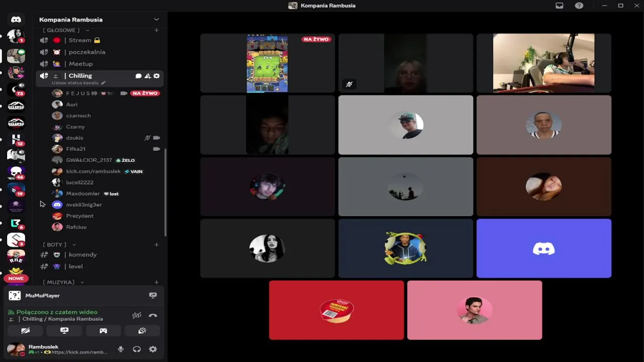Click the channel list scrollbar
The width and height of the screenshot is (644, 362).
pyautogui.click(x=166, y=193)
